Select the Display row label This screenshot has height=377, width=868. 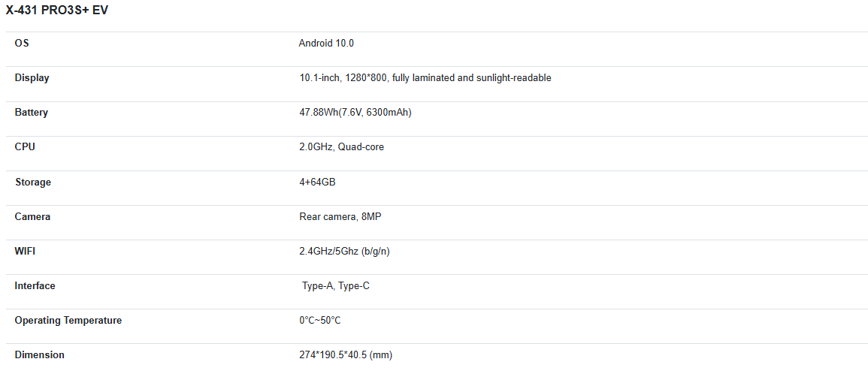pyautogui.click(x=32, y=78)
